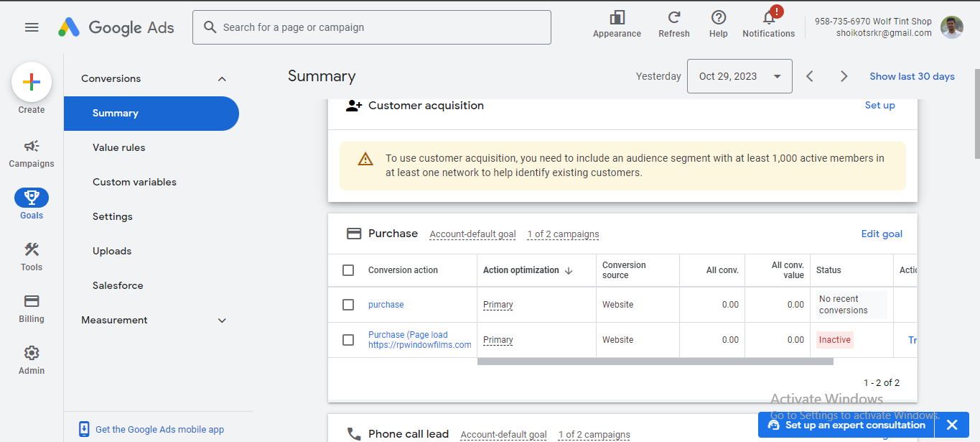The image size is (980, 442).
Task: Click the Conversion source column header
Action: pos(624,270)
